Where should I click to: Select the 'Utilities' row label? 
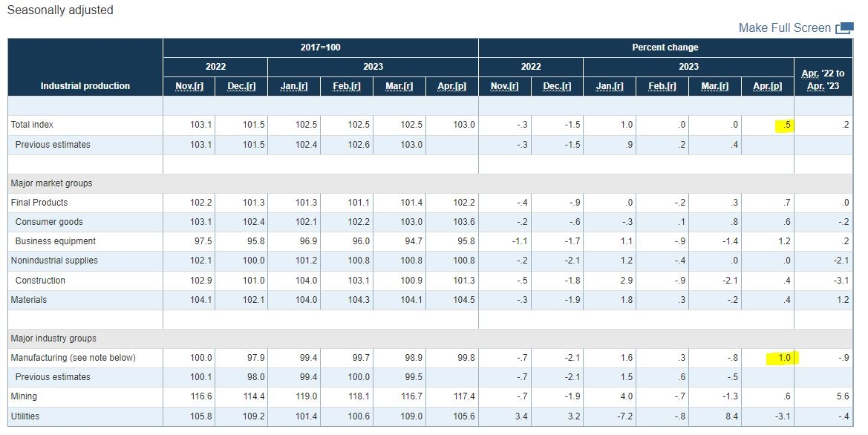tap(25, 416)
